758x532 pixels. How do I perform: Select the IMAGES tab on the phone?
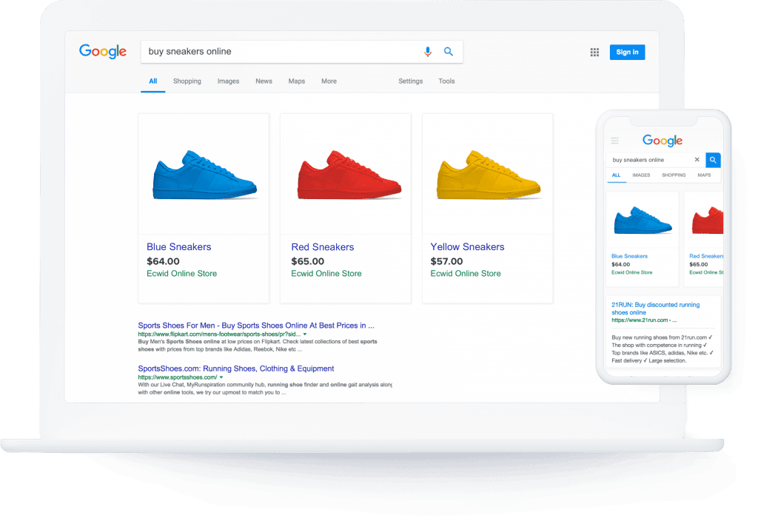tap(641, 175)
